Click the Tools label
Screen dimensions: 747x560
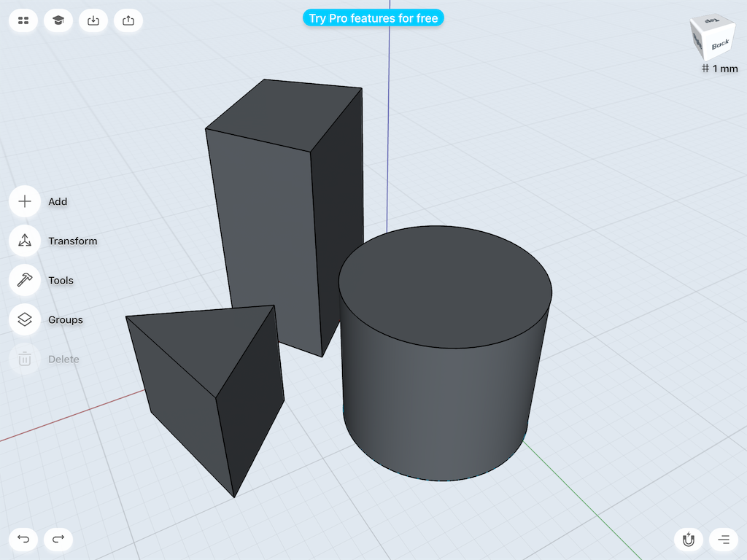click(x=61, y=280)
